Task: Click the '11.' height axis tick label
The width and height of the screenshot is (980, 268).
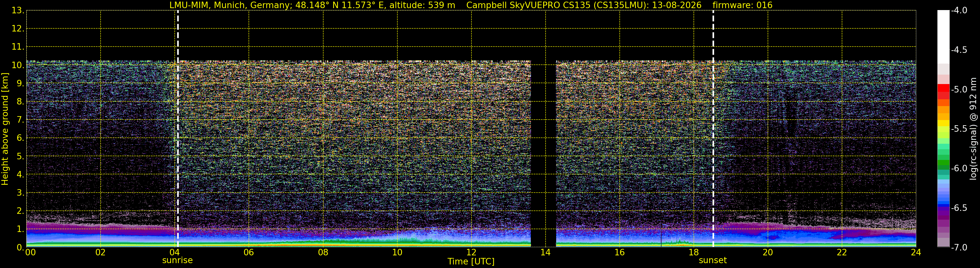Action: [x=18, y=47]
